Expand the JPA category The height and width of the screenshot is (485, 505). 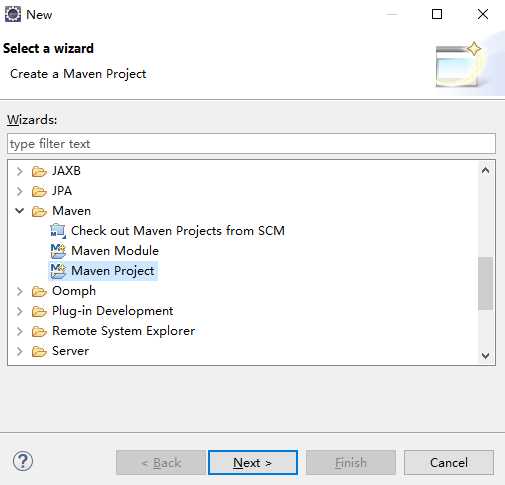(20, 191)
